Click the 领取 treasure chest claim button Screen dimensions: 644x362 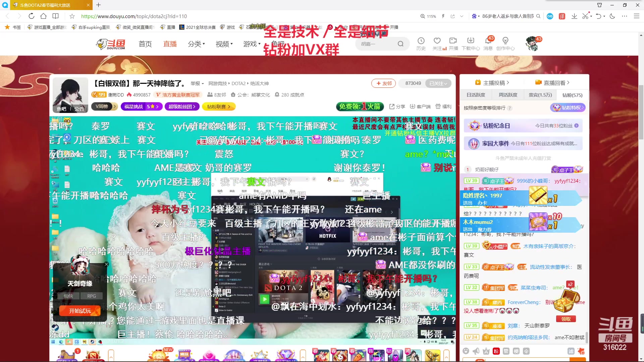click(x=566, y=319)
